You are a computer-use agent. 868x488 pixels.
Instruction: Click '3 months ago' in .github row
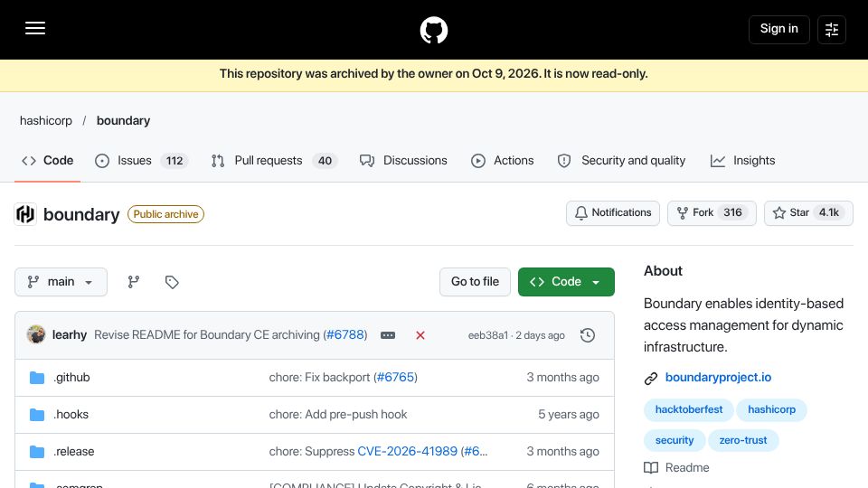pos(562,378)
